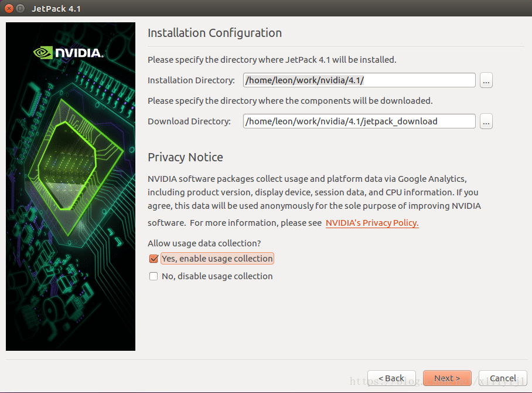Viewport: 532px width, 393px height.
Task: Click the Download Directory label
Action: click(x=189, y=121)
